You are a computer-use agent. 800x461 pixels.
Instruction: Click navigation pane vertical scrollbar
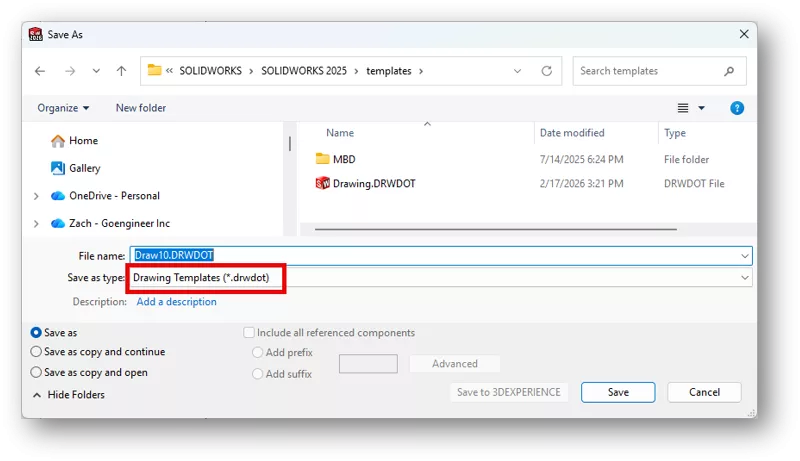290,143
